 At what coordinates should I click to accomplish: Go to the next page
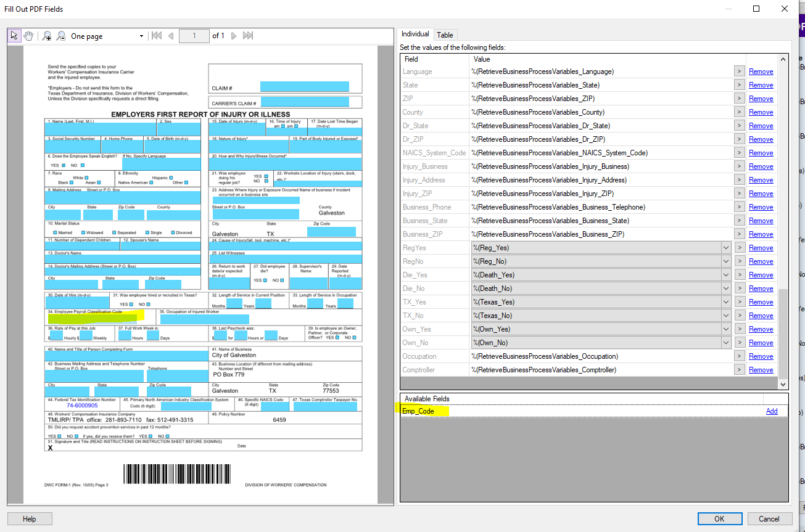click(234, 36)
